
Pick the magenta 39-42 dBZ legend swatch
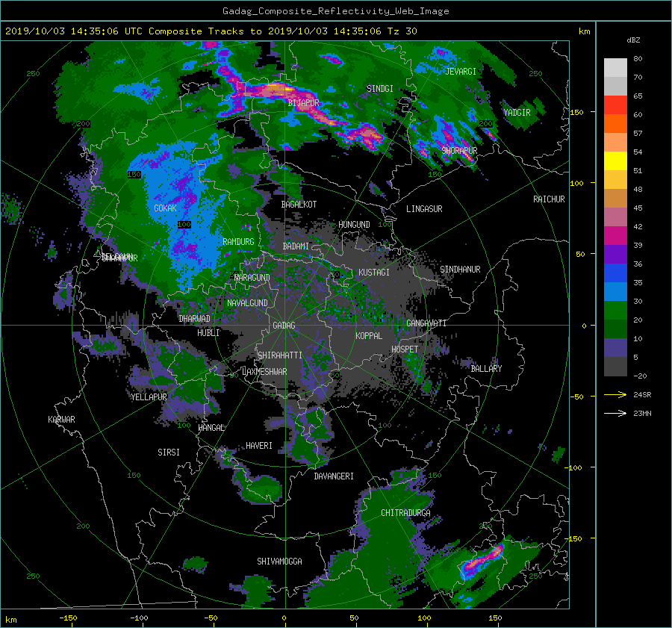[615, 236]
